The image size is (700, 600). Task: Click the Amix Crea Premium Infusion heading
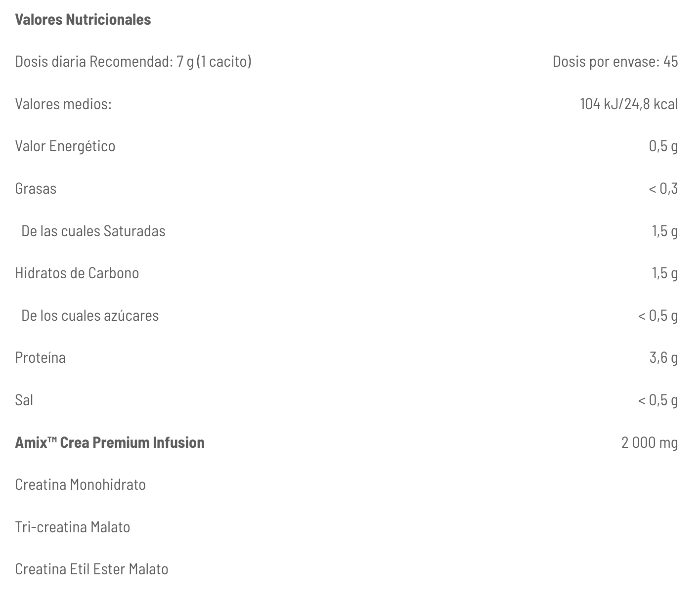click(x=110, y=442)
